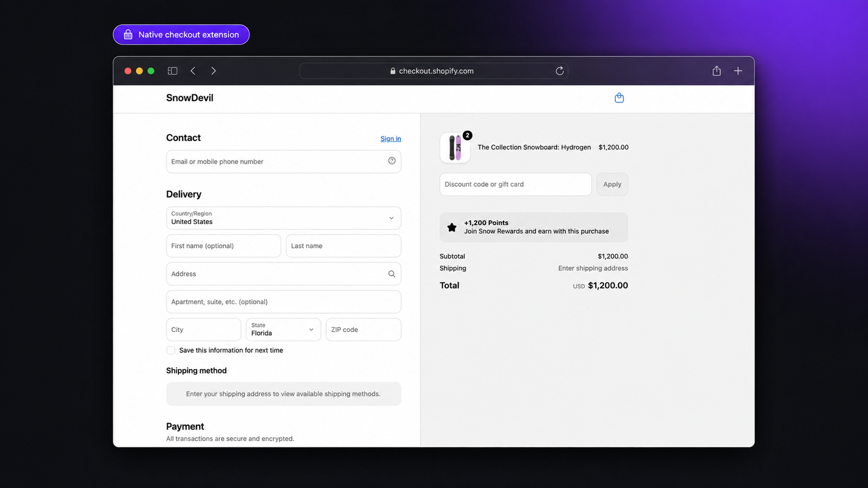Focus the ZIP code field
Screen dimensions: 868x488
pyautogui.click(x=363, y=330)
